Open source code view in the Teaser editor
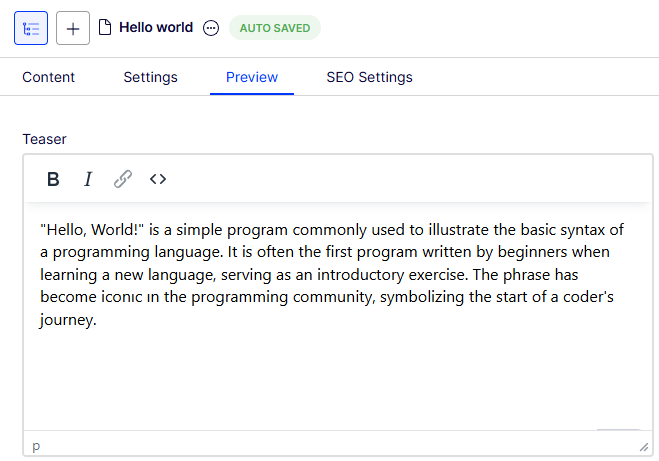The height and width of the screenshot is (461, 659). (x=158, y=179)
